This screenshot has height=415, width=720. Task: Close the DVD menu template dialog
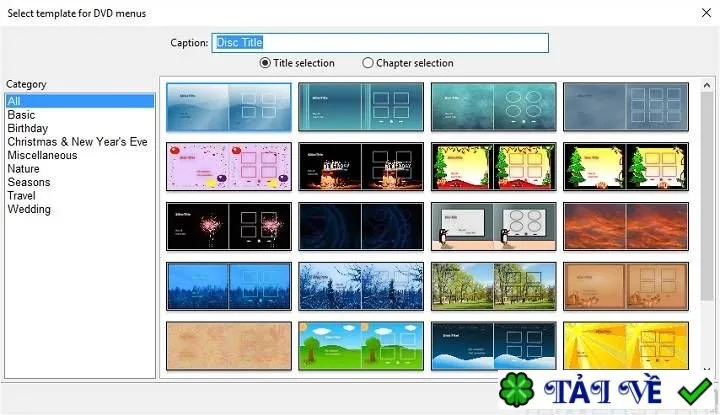click(706, 13)
